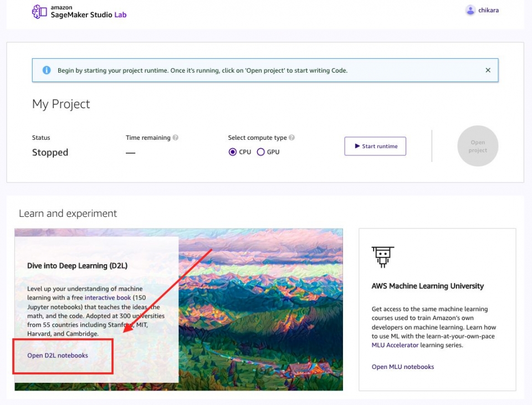Enable GPU instead of CPU runtime
Viewport: 532px width, 405px height.
pyautogui.click(x=260, y=151)
